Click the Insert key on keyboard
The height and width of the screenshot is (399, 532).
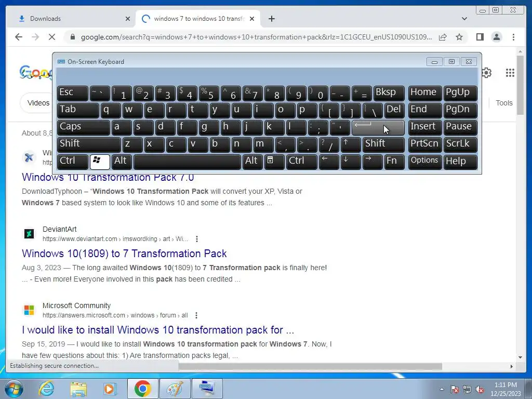point(425,127)
